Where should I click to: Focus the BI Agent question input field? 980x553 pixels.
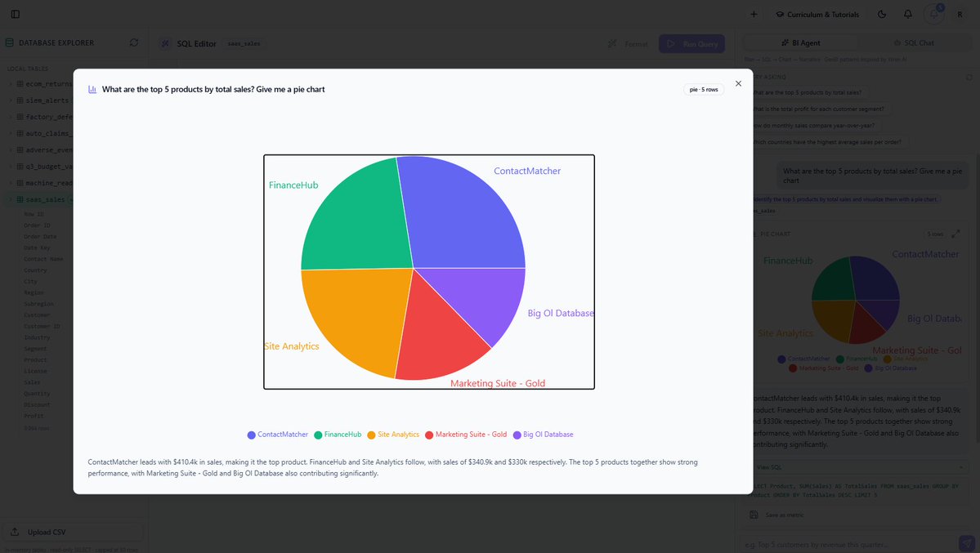tap(848, 544)
